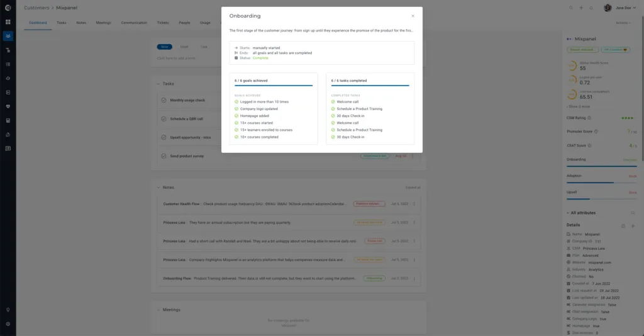
Task: Select the Email option beside Note
Action: (x=184, y=47)
